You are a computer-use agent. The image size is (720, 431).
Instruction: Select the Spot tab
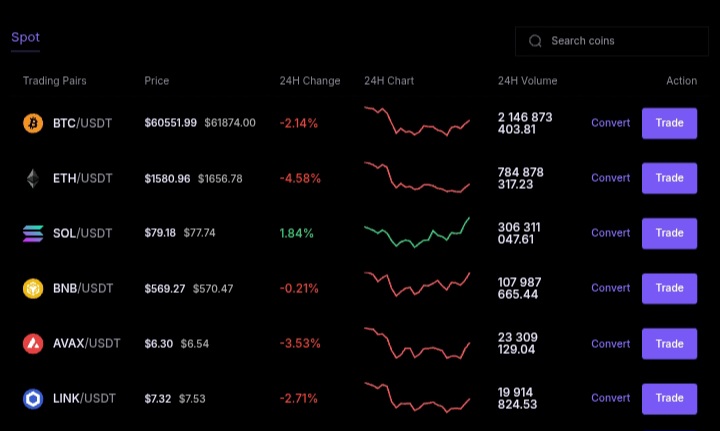tap(25, 37)
